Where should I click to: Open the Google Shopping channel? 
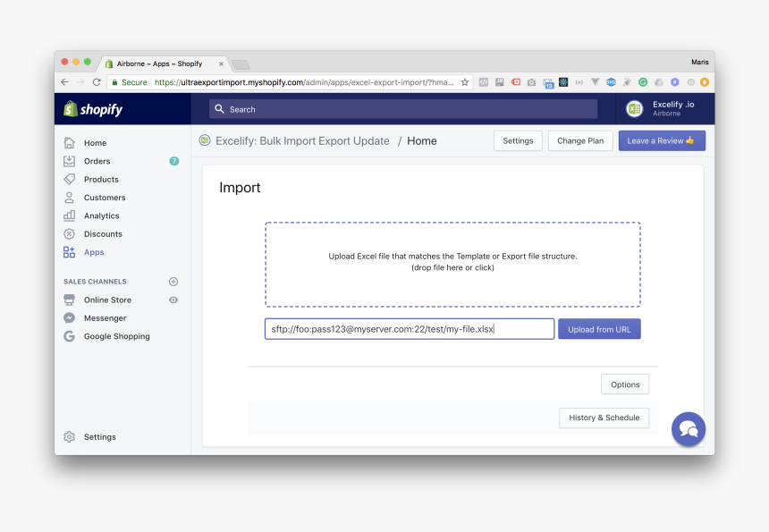click(117, 336)
